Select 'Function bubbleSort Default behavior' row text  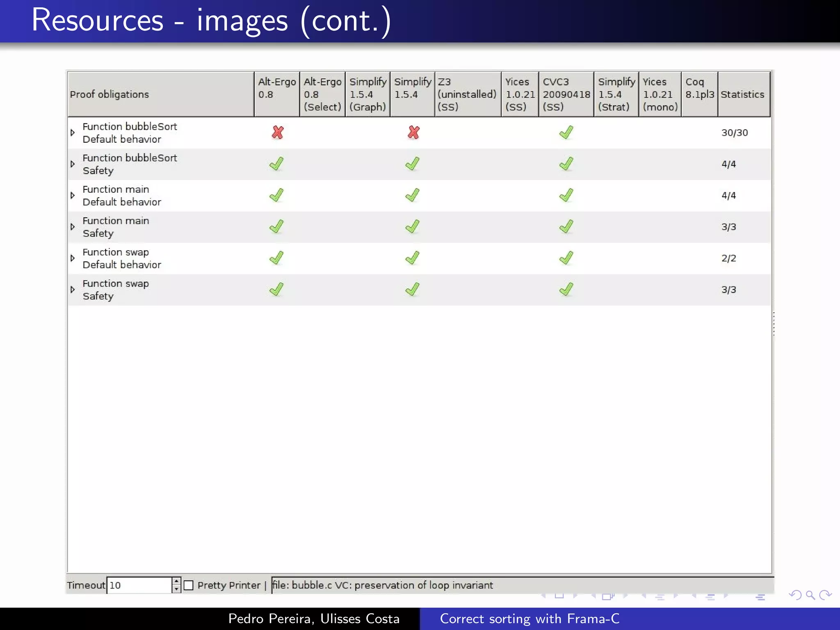pos(130,133)
